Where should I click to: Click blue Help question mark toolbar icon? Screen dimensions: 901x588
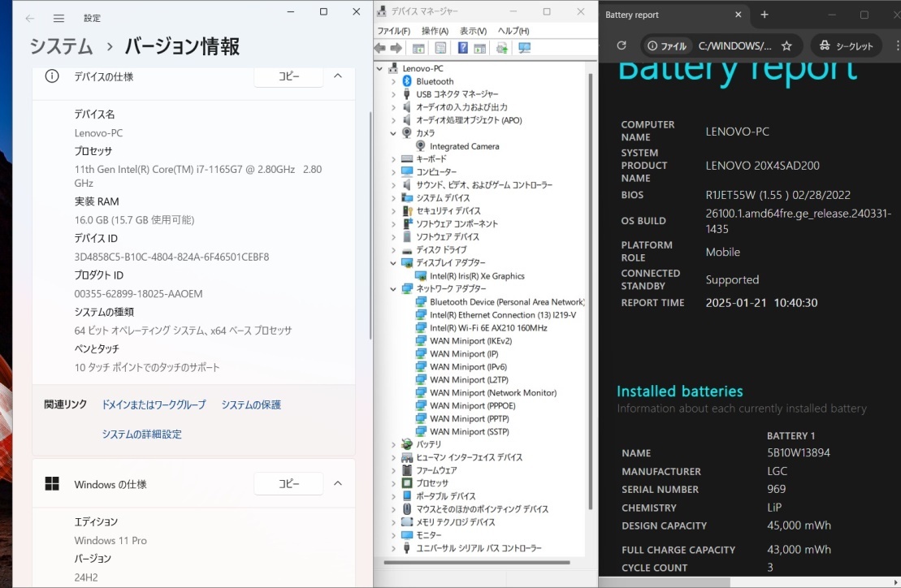pyautogui.click(x=462, y=48)
